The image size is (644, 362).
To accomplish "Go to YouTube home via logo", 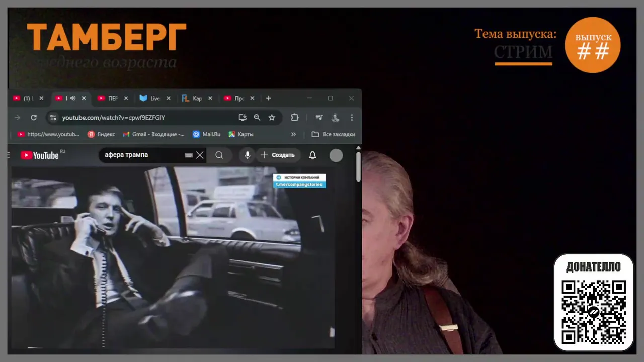I will [40, 155].
